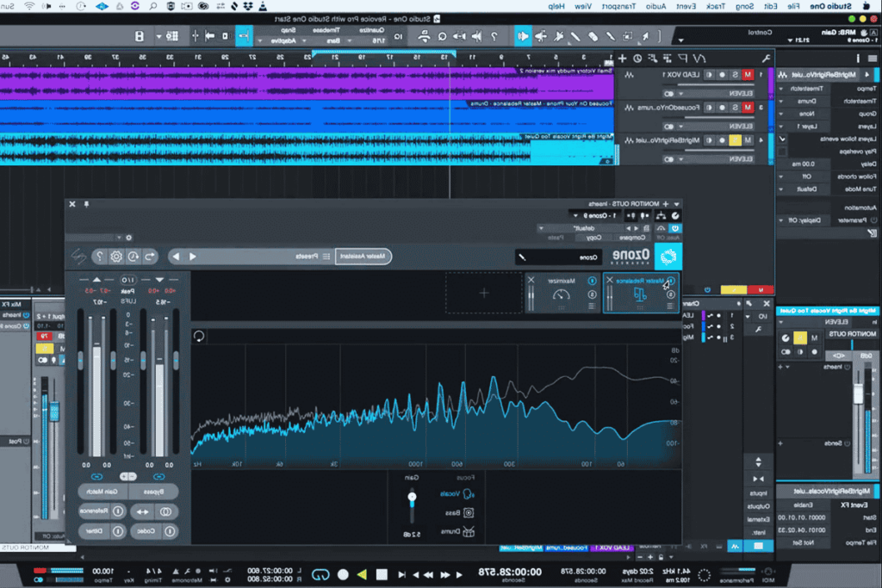Select Vocals focus in Master Rebalance
The height and width of the screenshot is (588, 882).
(457, 493)
